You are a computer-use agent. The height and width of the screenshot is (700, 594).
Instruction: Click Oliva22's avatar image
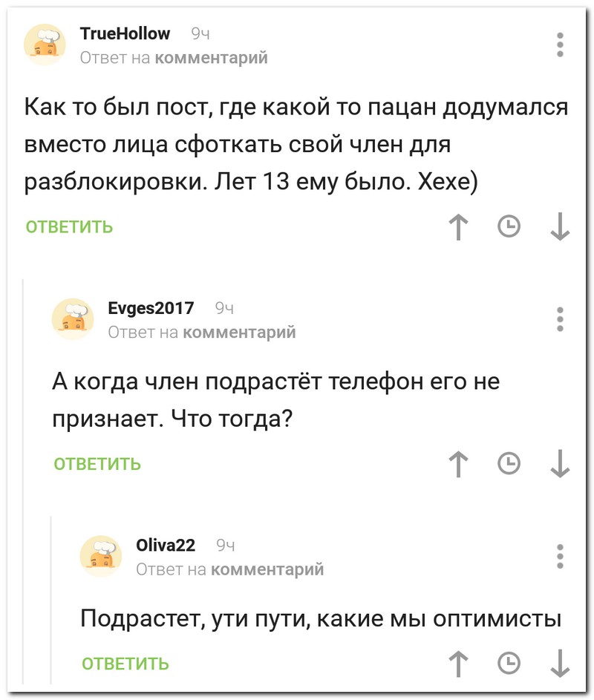point(101,556)
